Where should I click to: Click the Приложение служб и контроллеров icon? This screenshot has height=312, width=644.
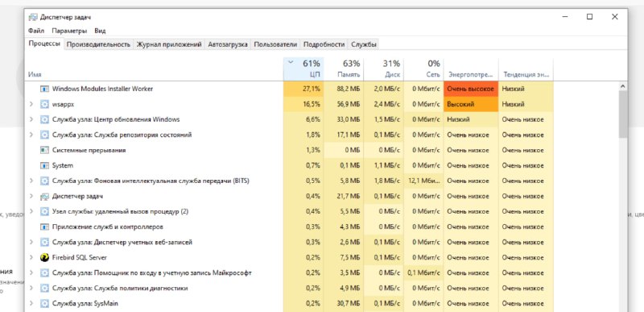[x=44, y=227]
